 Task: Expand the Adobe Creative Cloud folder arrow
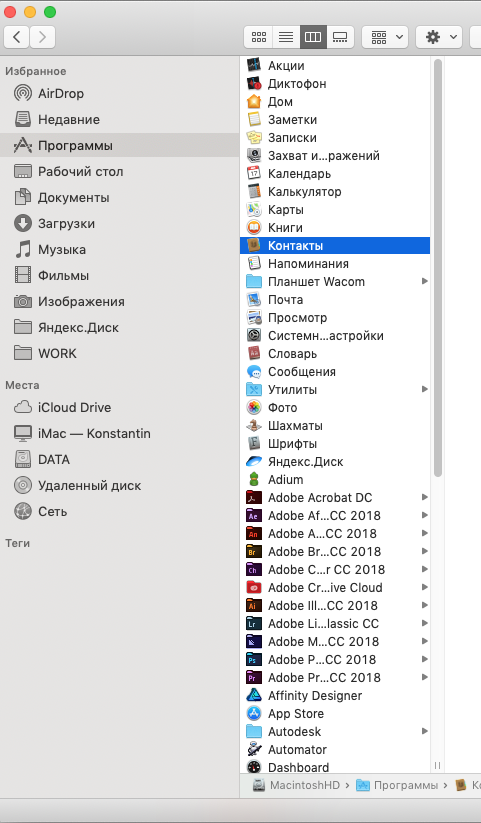point(424,587)
